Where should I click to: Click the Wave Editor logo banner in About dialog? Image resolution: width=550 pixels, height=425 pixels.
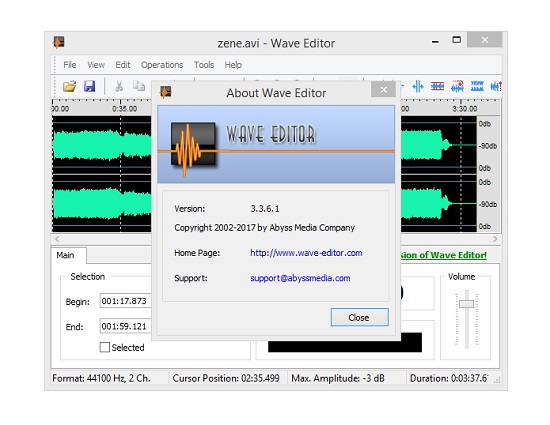(x=276, y=144)
